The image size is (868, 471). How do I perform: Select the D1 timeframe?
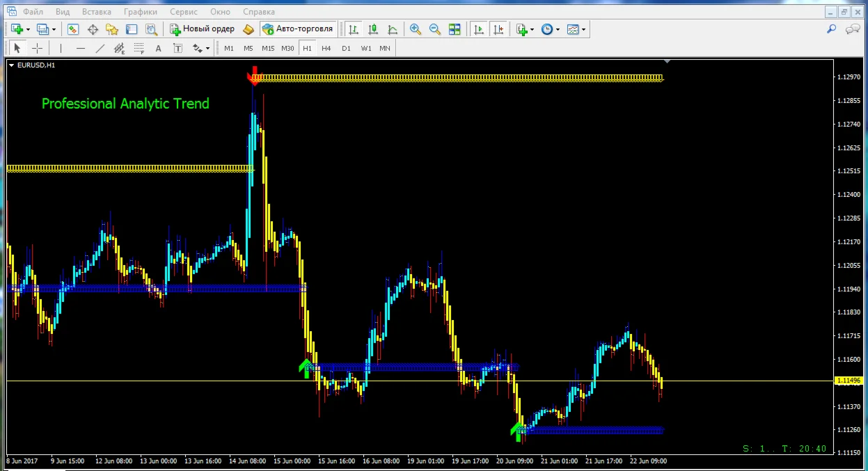coord(346,48)
